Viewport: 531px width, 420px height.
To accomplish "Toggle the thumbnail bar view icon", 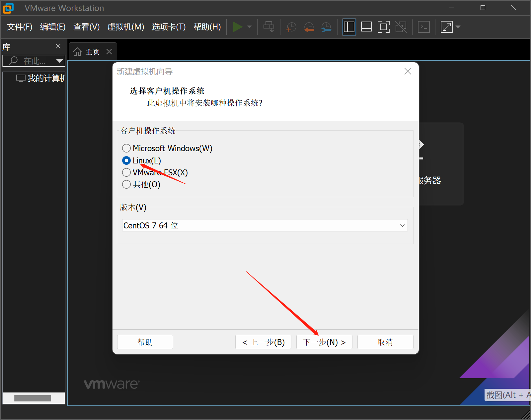I will click(366, 27).
